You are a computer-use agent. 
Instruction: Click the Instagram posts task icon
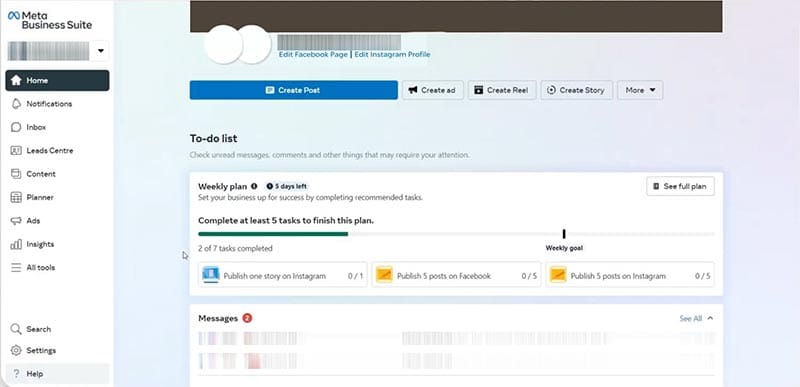pos(558,275)
